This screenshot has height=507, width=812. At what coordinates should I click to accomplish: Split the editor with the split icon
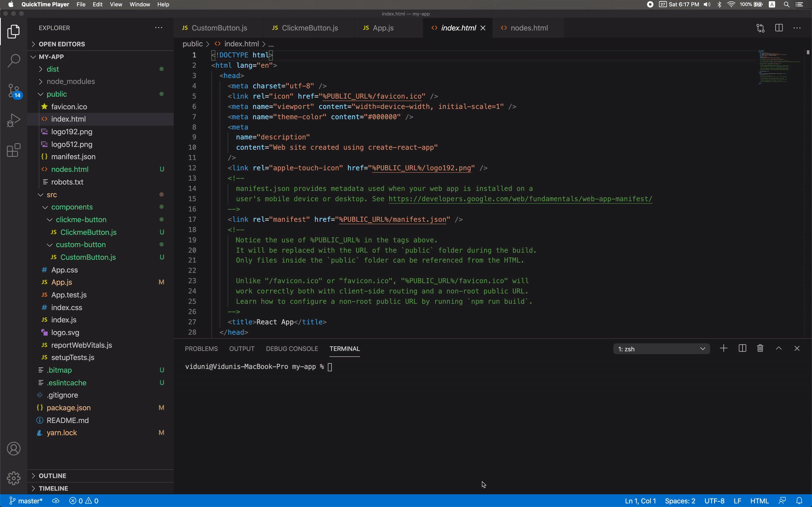(778, 28)
